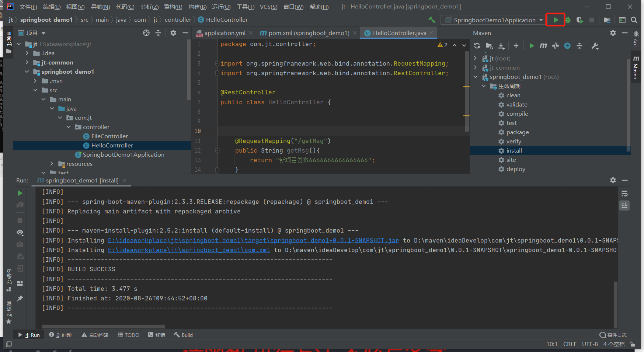Image resolution: width=644 pixels, height=352 pixels.
Task: Toggle the Ant side tool window button
Action: click(636, 39)
